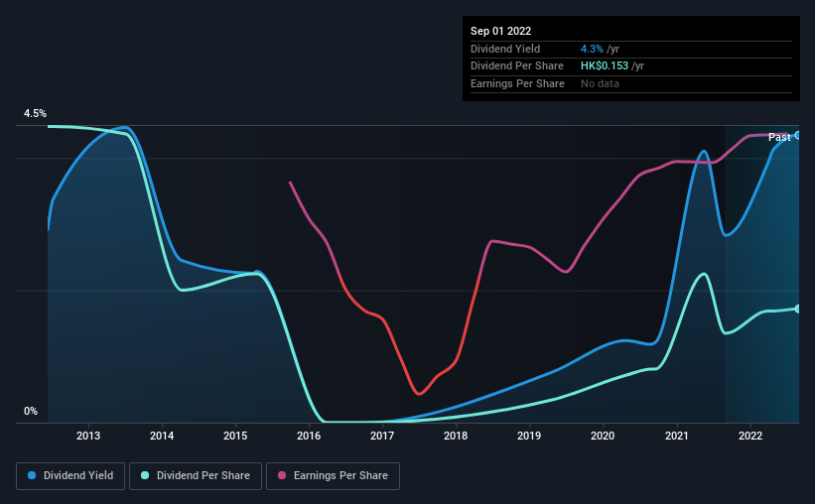Select the 2022 label on the x-axis
This screenshot has width=815, height=504.
[x=750, y=436]
